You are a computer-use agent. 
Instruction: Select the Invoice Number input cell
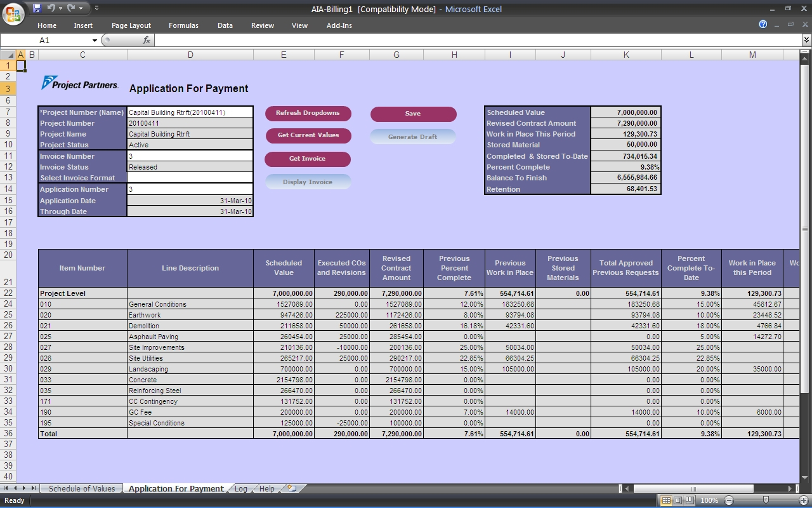pos(190,156)
